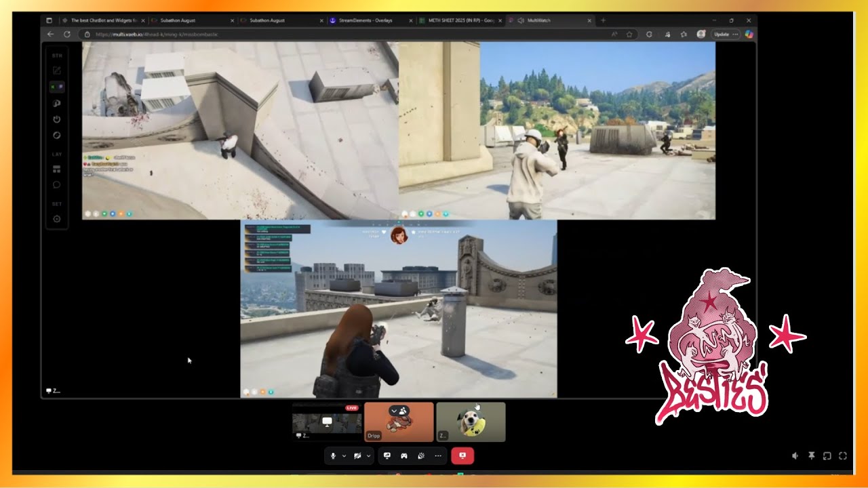This screenshot has height=488, width=868.
Task: Start an activity with the game controller icon
Action: pos(403,456)
